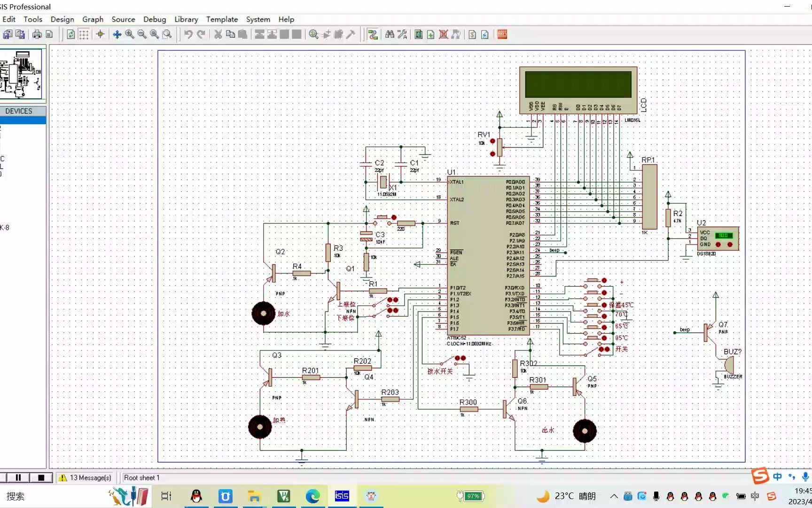Click the Undo arrow icon
This screenshot has height=508, width=812.
point(188,34)
